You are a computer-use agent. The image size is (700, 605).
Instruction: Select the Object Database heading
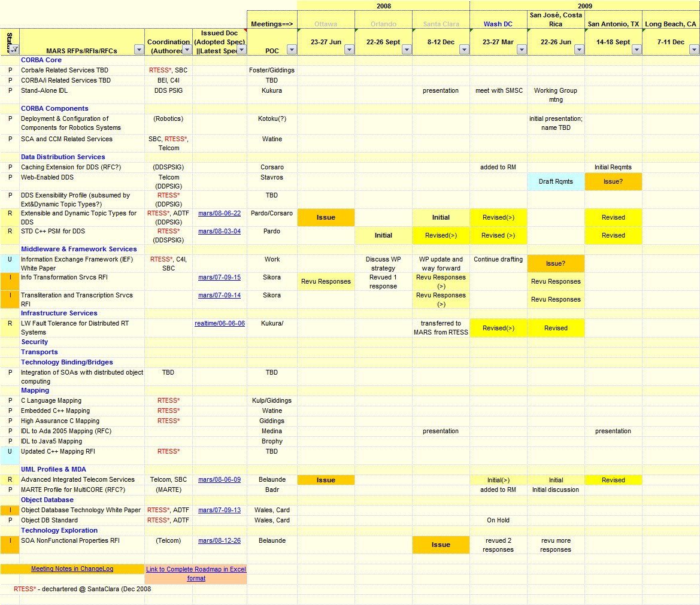pyautogui.click(x=47, y=500)
